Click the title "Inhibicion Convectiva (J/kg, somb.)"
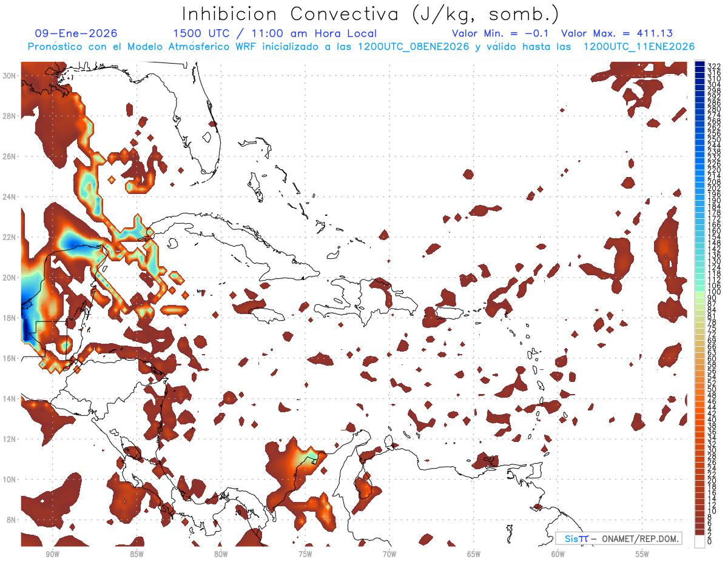728x562 pixels. (x=370, y=14)
